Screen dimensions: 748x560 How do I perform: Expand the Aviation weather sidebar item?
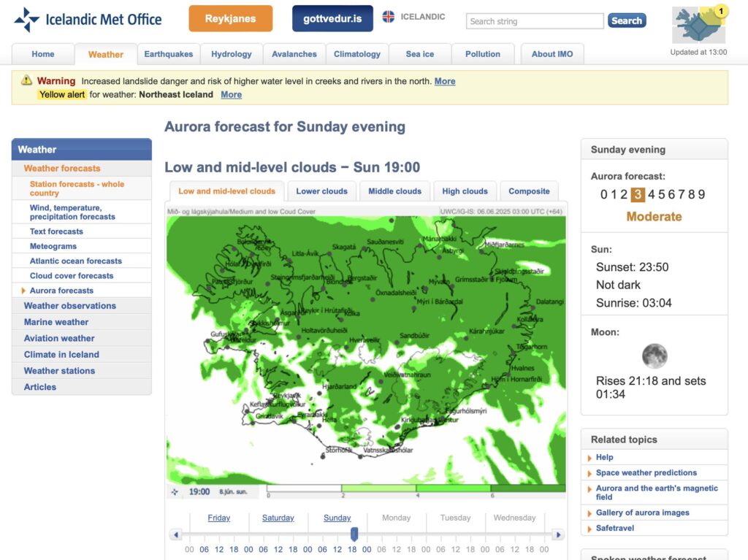point(58,338)
